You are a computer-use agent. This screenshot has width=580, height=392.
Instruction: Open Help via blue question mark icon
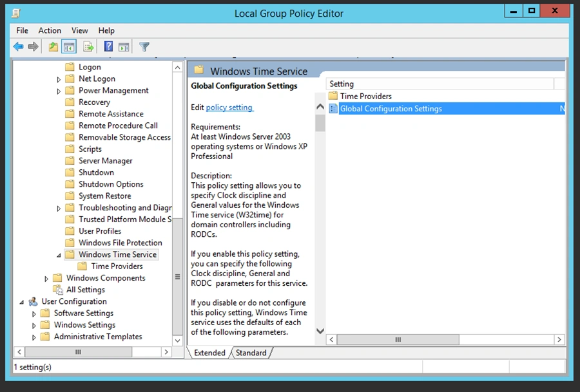pos(108,46)
